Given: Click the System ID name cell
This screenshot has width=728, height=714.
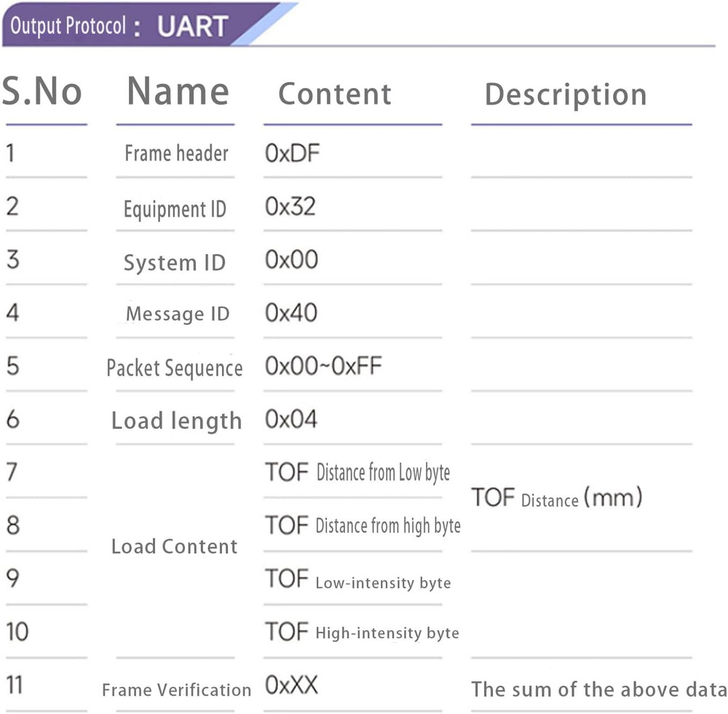Looking at the screenshot, I should (175, 263).
